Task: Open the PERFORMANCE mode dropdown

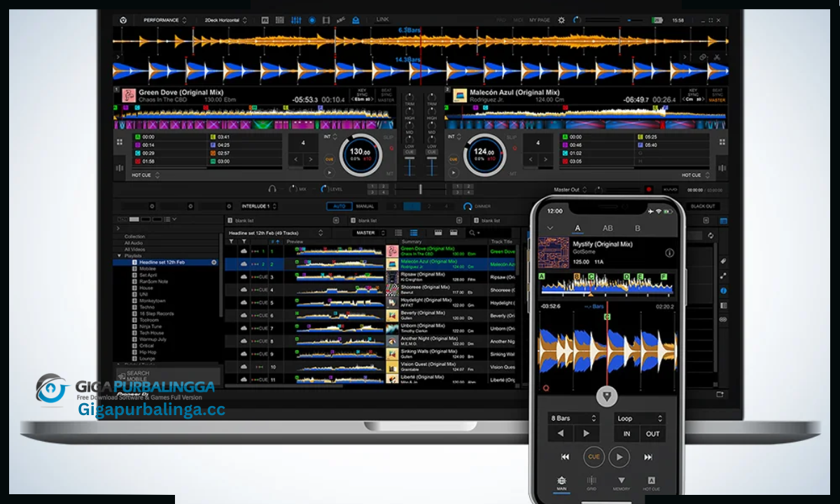Action: click(x=165, y=20)
